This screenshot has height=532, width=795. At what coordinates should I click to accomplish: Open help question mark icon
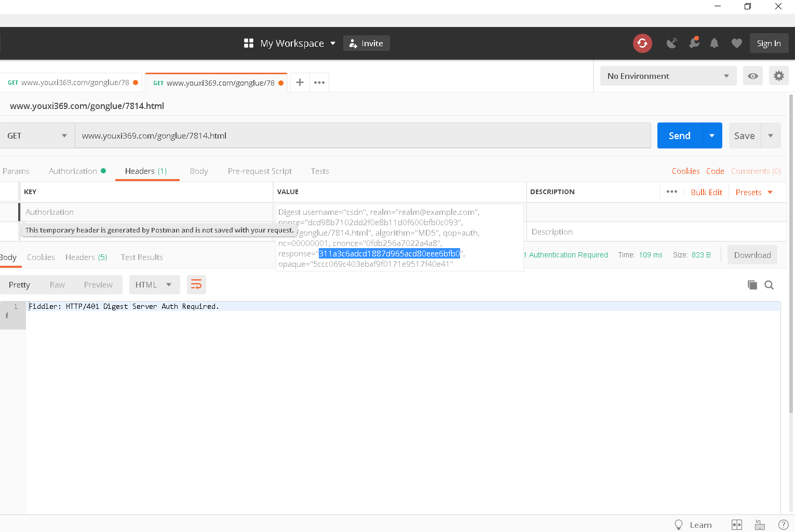point(783,525)
